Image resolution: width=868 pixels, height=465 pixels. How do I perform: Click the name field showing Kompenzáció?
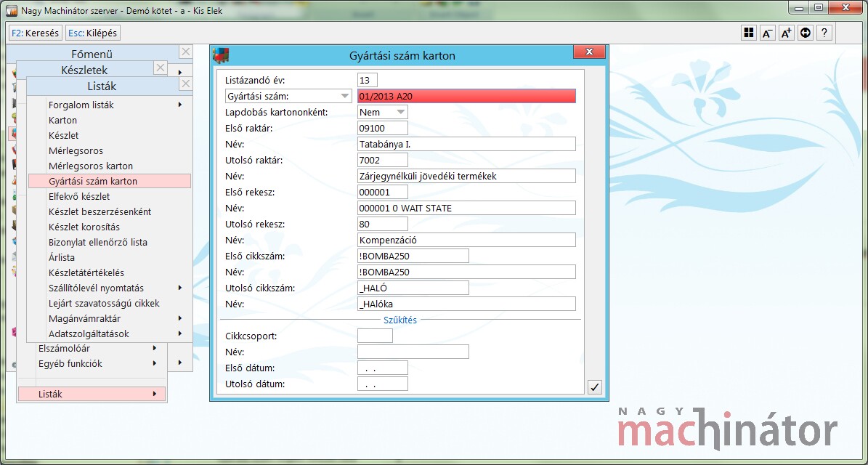[x=466, y=240]
